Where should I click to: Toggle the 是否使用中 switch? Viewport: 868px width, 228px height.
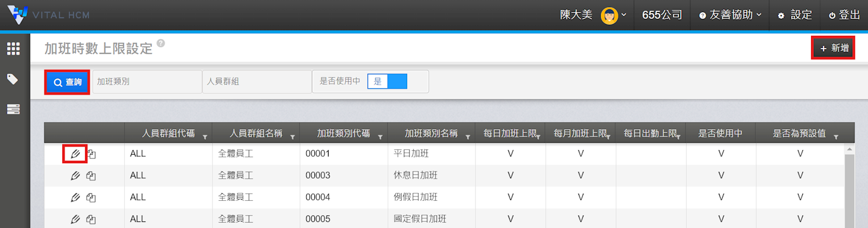pos(387,81)
